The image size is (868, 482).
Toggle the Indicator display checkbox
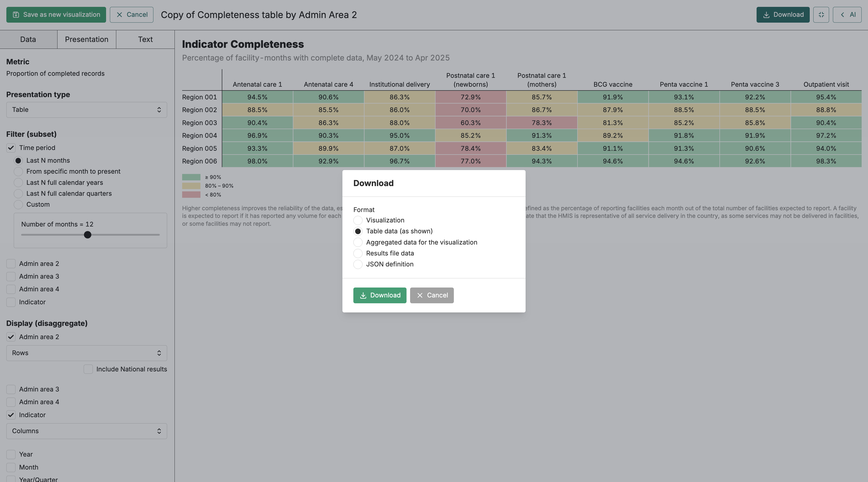click(11, 415)
